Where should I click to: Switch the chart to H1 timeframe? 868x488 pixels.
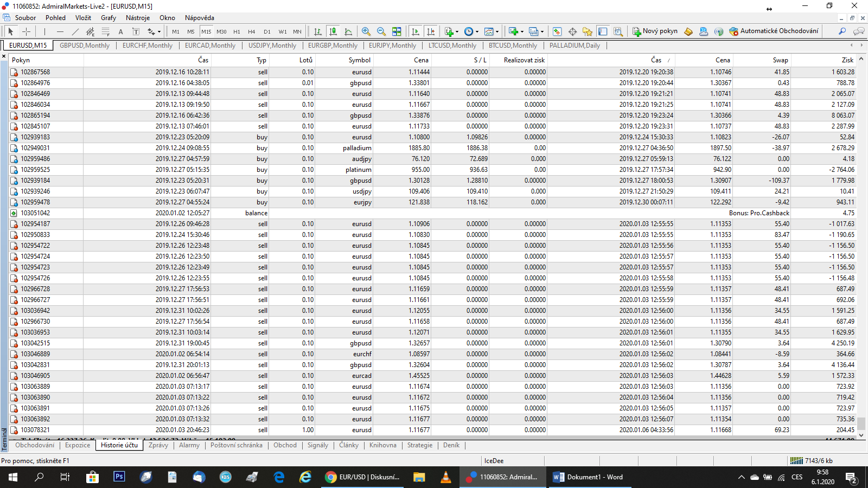coord(237,31)
